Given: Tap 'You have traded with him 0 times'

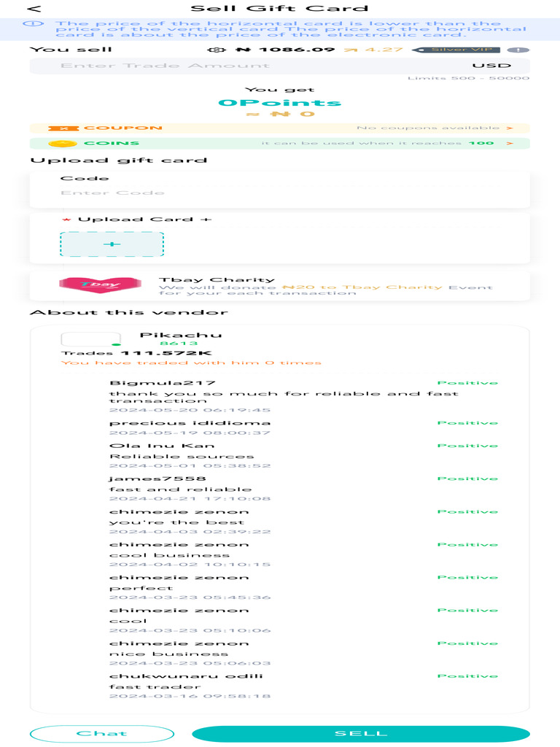Looking at the screenshot, I should pyautogui.click(x=191, y=363).
